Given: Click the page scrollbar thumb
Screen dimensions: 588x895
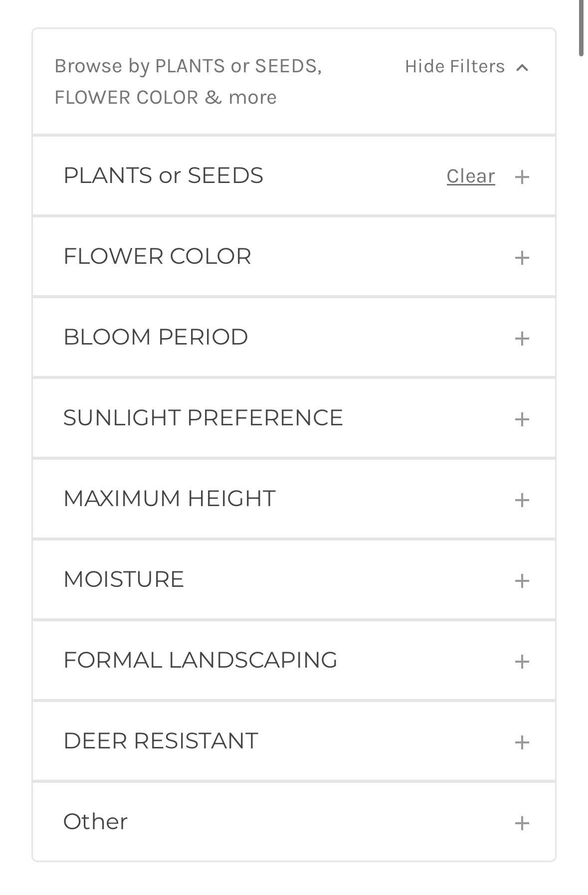Looking at the screenshot, I should click(581, 28).
